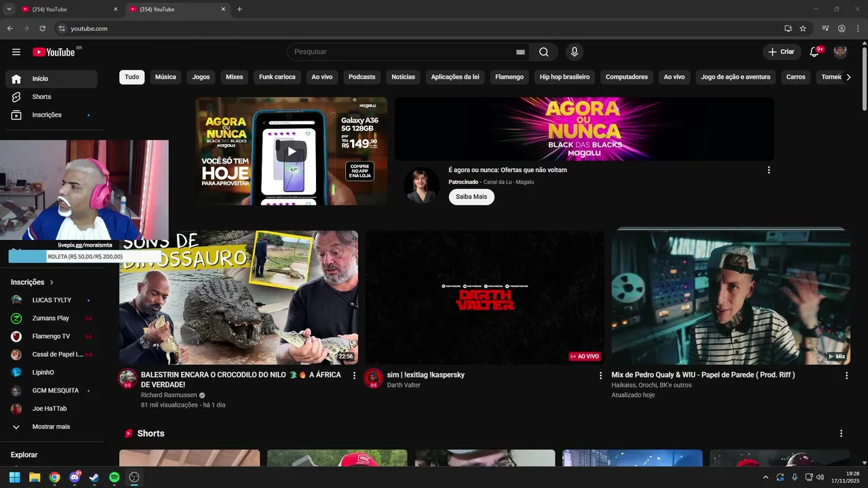The width and height of the screenshot is (868, 488).
Task: Open the account avatar menu
Action: point(840,52)
